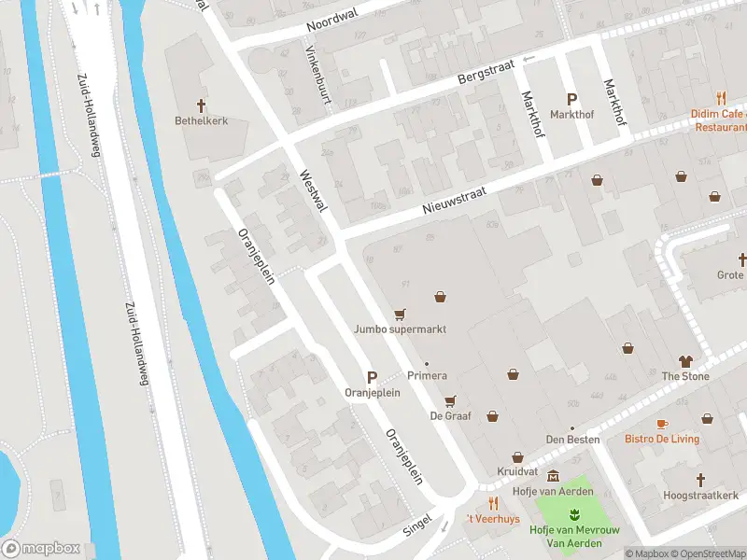Image resolution: width=747 pixels, height=560 pixels.
Task: Click the Bethelkerk church cross icon
Action: point(201,105)
